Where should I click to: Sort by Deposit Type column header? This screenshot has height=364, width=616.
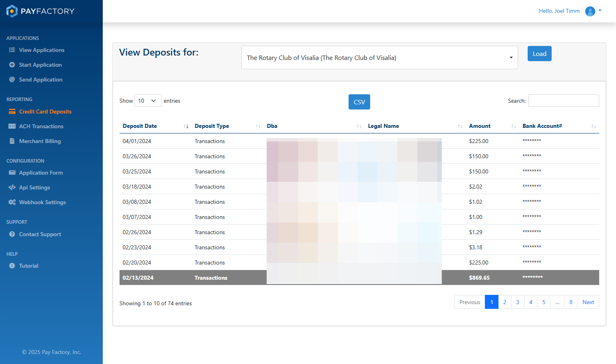212,126
